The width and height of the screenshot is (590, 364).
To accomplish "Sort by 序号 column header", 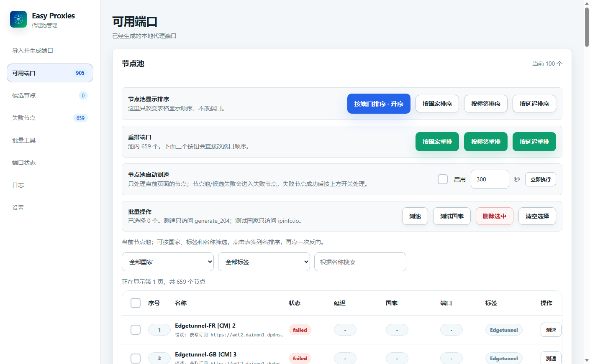I will pyautogui.click(x=154, y=303).
